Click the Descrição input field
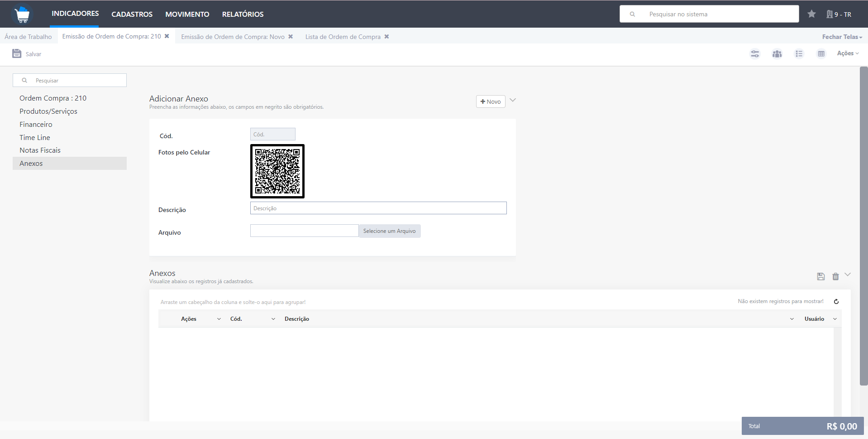Screen dimensions: 868x439 tap(378, 208)
